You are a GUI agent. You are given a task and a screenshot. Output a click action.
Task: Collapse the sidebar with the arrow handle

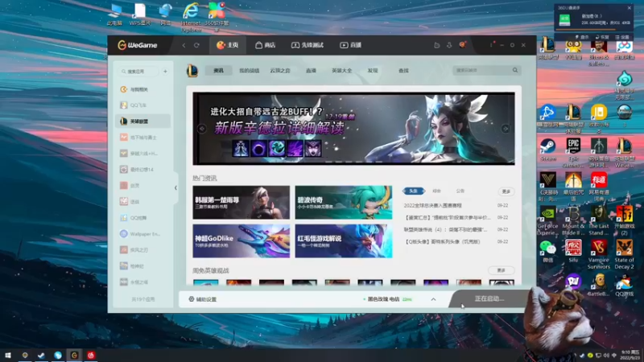coord(175,188)
